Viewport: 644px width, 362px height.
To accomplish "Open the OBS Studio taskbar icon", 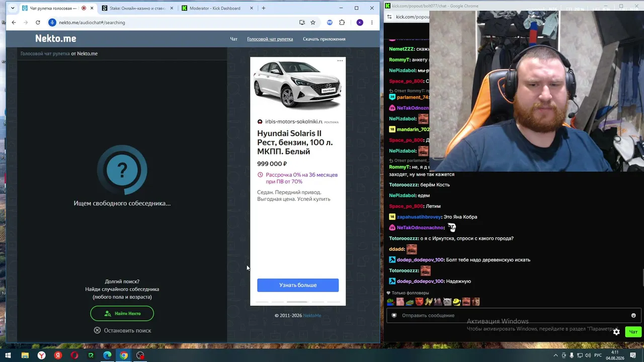I will tap(140, 355).
